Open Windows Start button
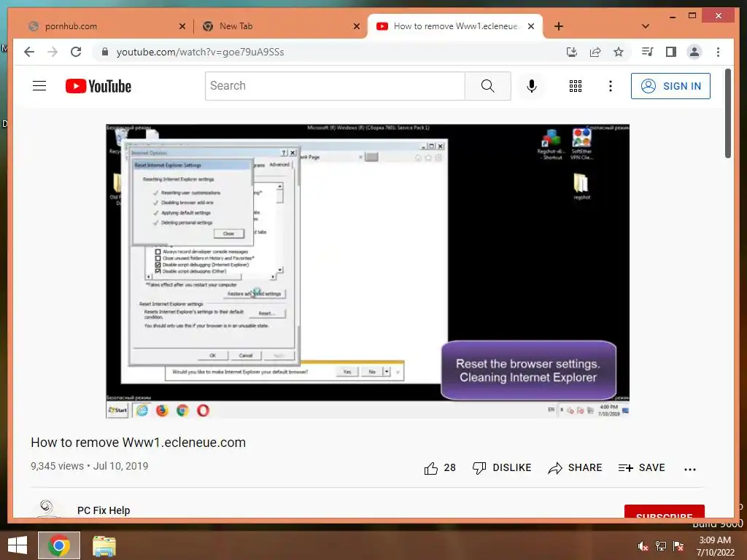 (x=18, y=545)
